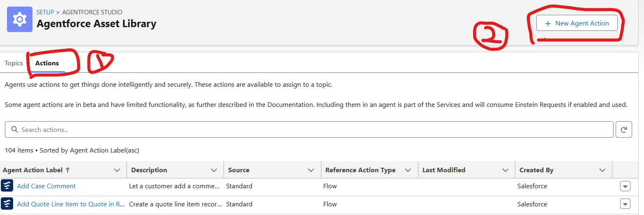Click the Add Case Comment flow icon
Viewport: 644px width, 215px height.
tap(7, 186)
